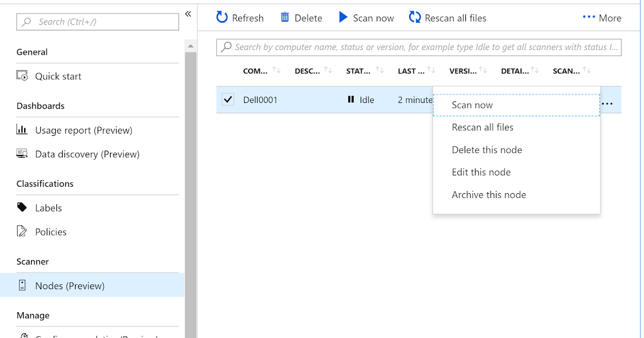Uncheck the Dell0001 row checkbox
Image resolution: width=644 pixels, height=338 pixels.
pos(228,99)
